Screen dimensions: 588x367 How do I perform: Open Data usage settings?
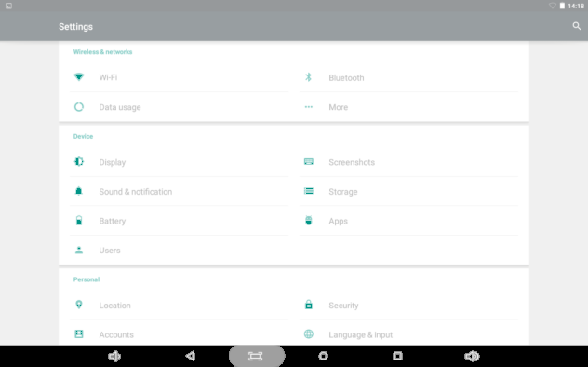pos(179,107)
